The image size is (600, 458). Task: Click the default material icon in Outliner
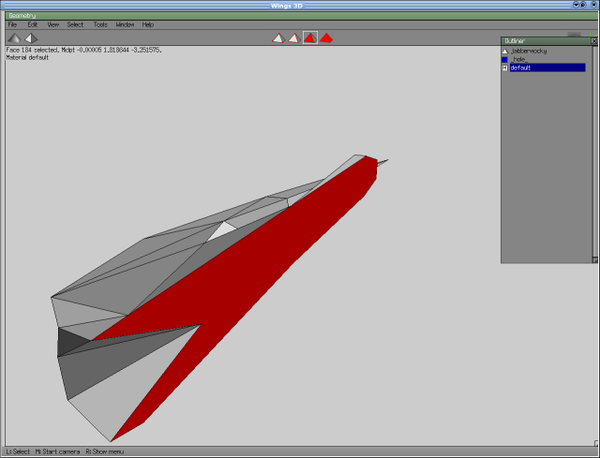[505, 68]
